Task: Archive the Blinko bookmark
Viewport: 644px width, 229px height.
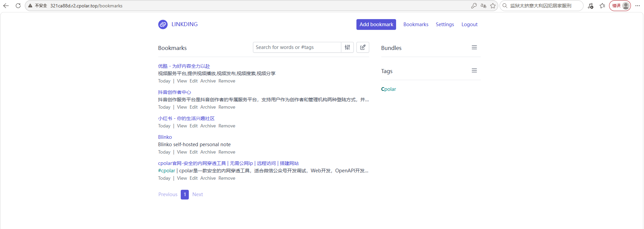Action: coord(208,152)
